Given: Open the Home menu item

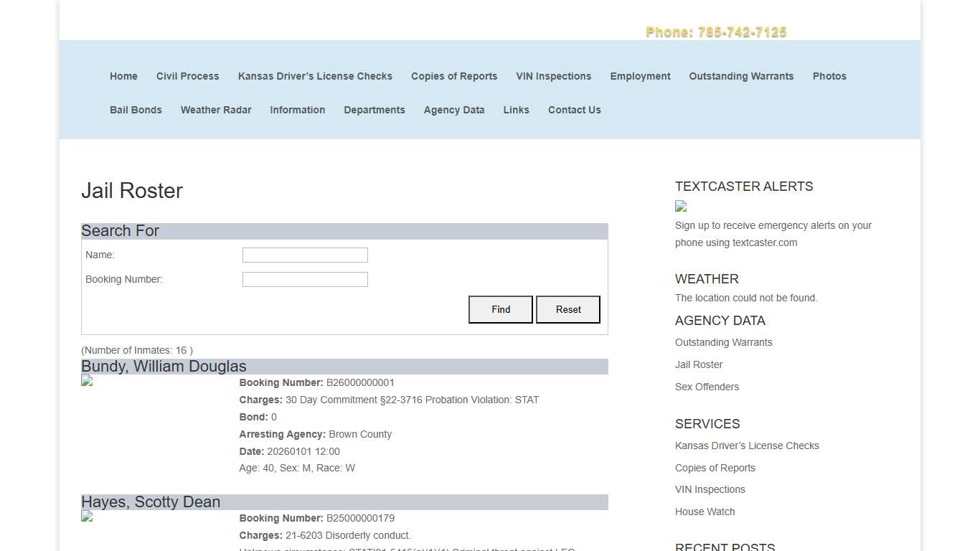Looking at the screenshot, I should coord(123,76).
